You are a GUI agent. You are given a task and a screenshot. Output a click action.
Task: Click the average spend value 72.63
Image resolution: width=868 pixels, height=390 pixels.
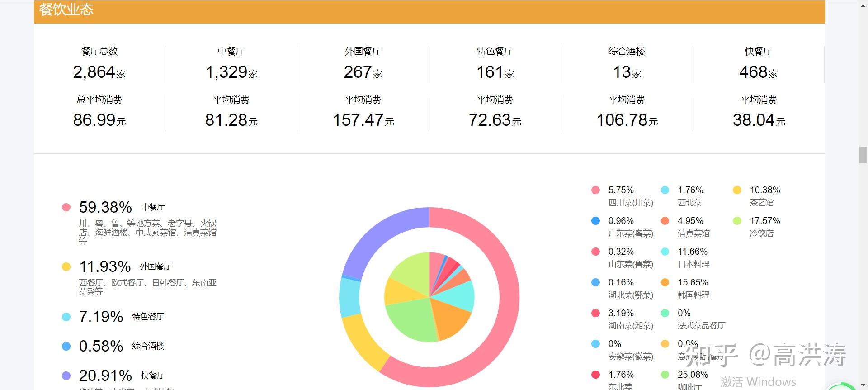[490, 120]
